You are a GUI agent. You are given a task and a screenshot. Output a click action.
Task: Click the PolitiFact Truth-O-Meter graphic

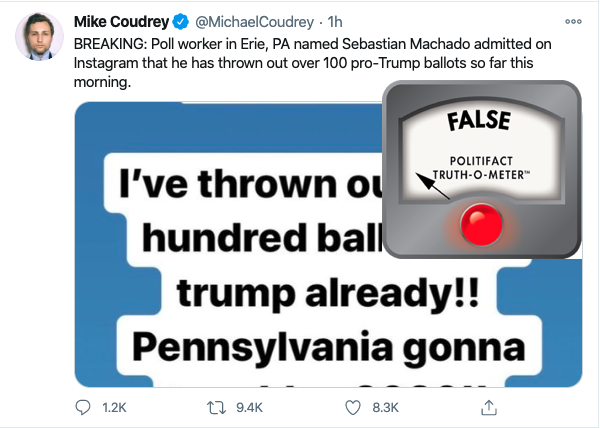(x=482, y=169)
